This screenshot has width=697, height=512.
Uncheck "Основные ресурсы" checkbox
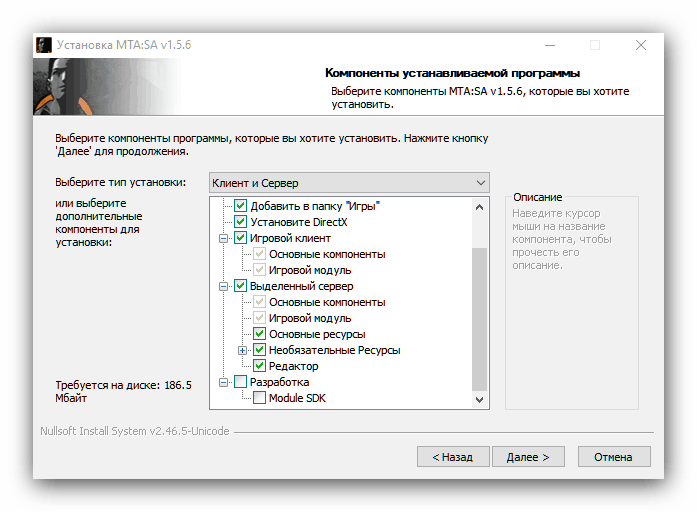pyautogui.click(x=260, y=334)
